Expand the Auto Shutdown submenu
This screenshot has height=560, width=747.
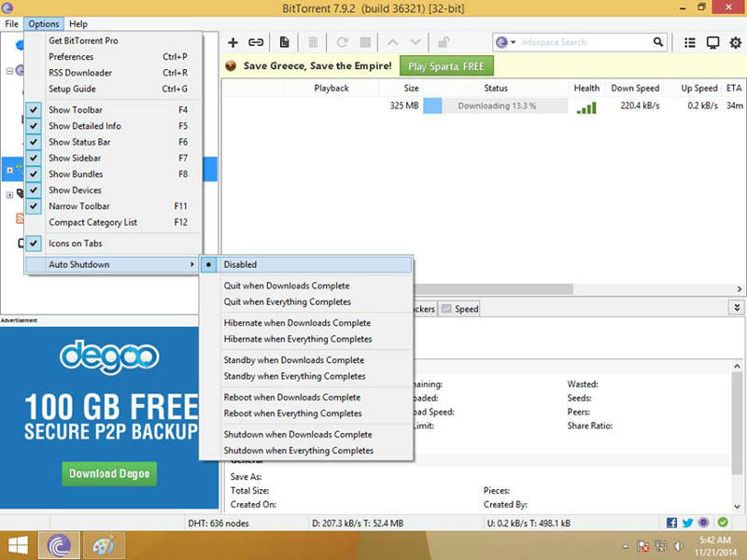coord(113,265)
